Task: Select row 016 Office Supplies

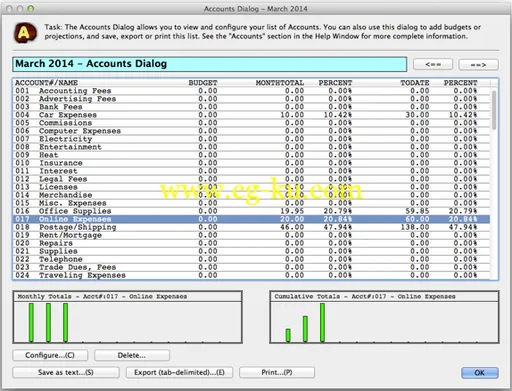Action: [252, 211]
